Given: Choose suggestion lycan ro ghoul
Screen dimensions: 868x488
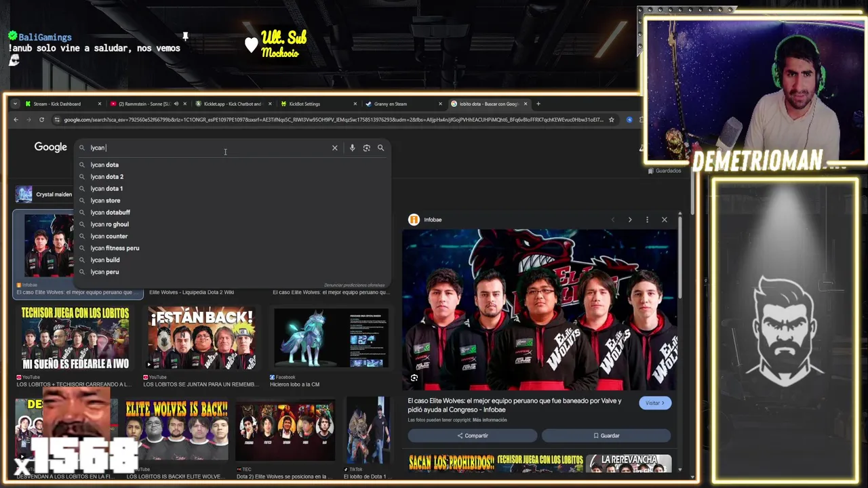Looking at the screenshot, I should point(232,224).
